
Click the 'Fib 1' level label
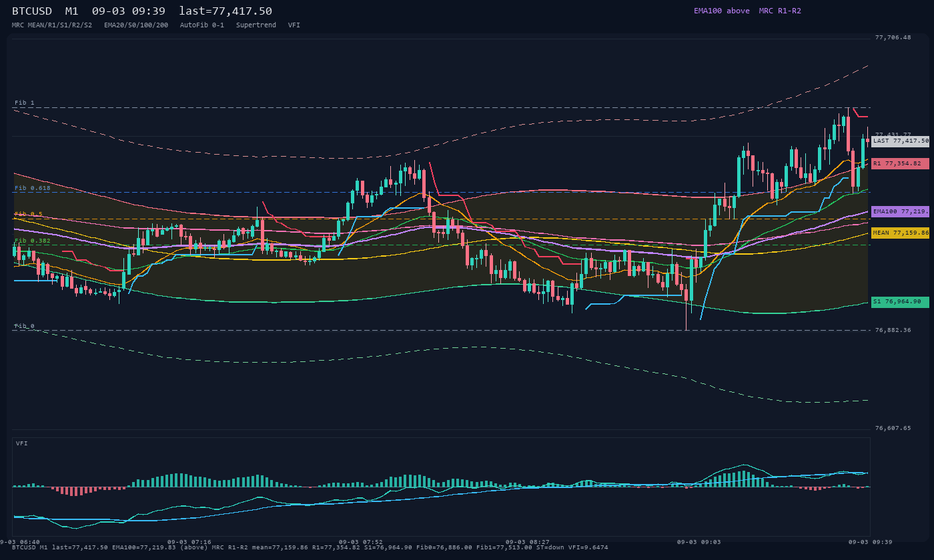point(25,103)
